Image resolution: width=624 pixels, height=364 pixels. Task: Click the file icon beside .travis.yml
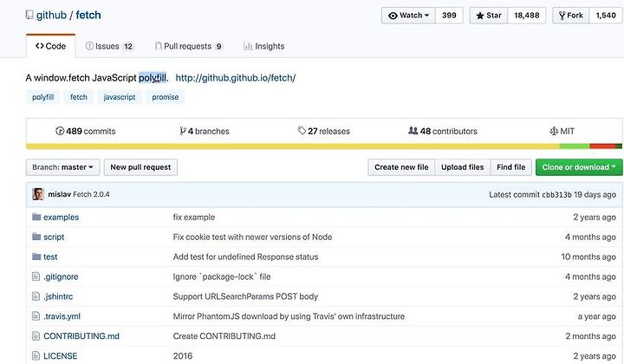[x=36, y=316]
